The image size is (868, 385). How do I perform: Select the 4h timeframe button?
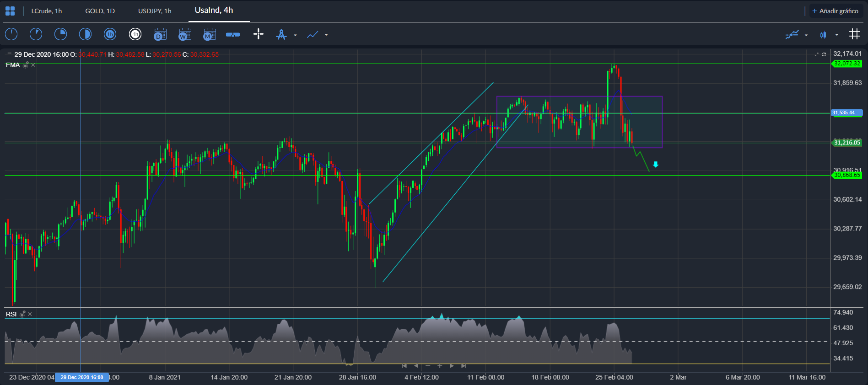click(x=135, y=34)
